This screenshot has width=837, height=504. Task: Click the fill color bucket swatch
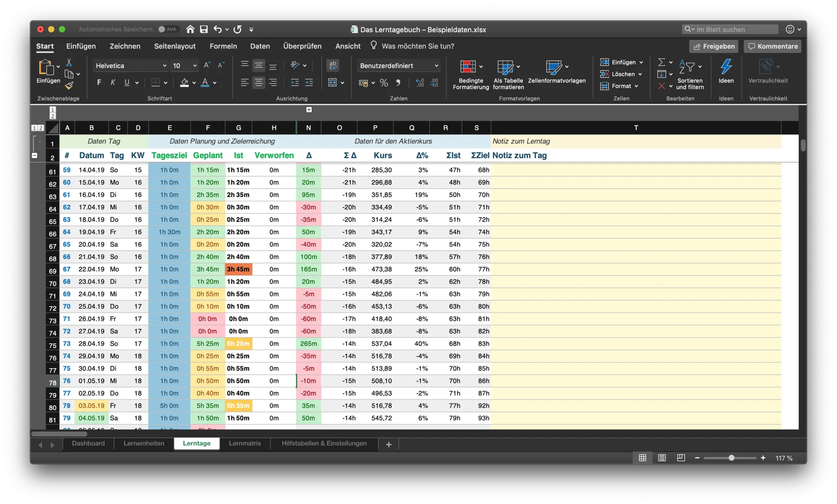tap(184, 83)
